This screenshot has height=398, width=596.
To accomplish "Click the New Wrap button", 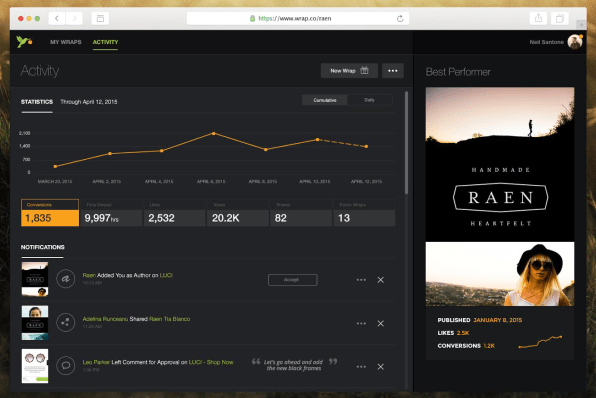I will [349, 71].
